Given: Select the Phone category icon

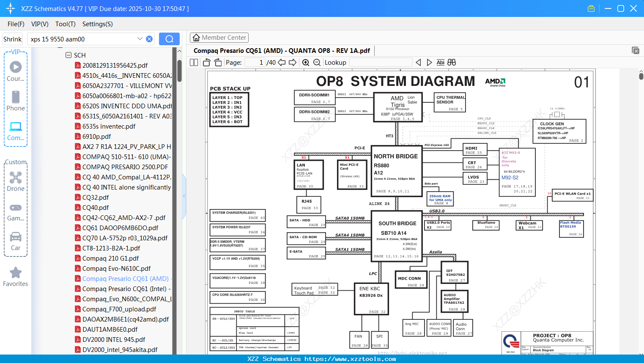Looking at the screenshot, I should [x=16, y=97].
